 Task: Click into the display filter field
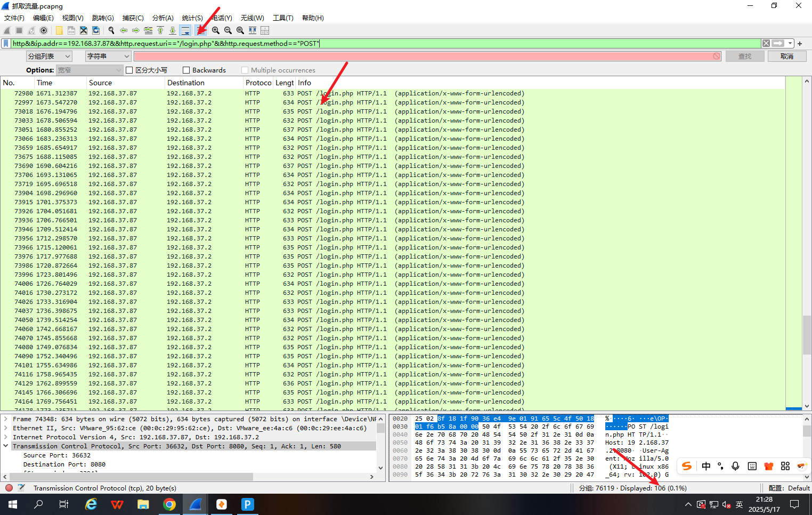tap(386, 43)
